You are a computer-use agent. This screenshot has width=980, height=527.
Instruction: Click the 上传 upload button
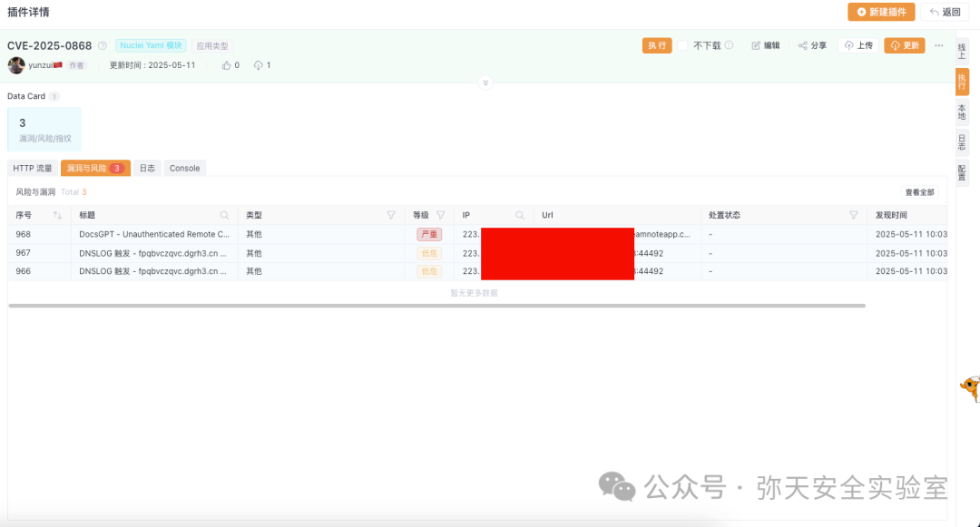(x=858, y=45)
